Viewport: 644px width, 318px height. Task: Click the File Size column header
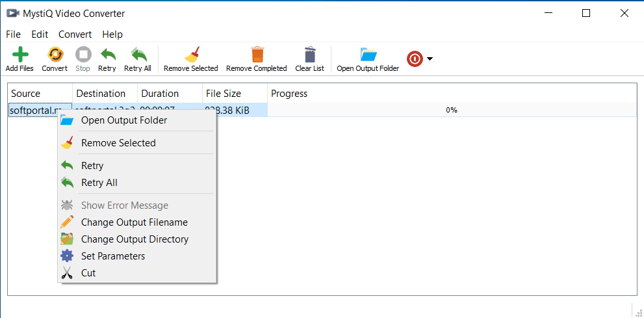(x=222, y=94)
